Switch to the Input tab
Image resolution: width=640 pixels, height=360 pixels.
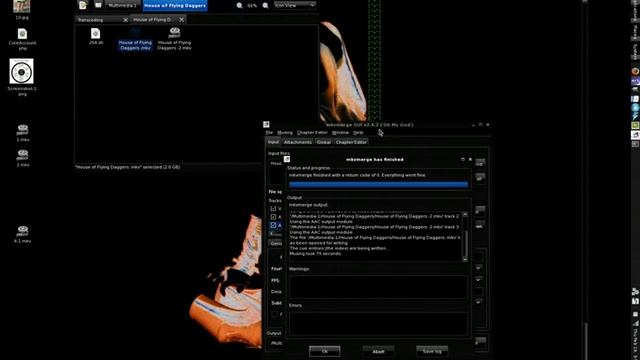point(273,142)
